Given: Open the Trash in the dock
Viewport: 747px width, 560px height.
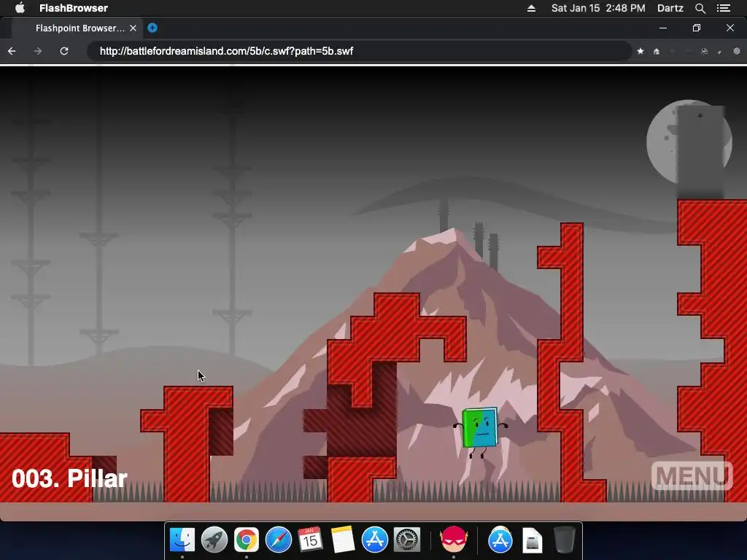Looking at the screenshot, I should (565, 540).
